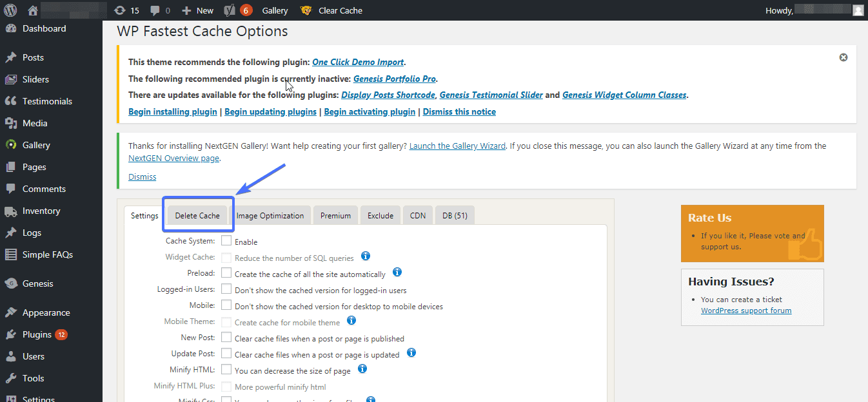Click Begin activating plugin link
The height and width of the screenshot is (402, 868).
(x=370, y=111)
